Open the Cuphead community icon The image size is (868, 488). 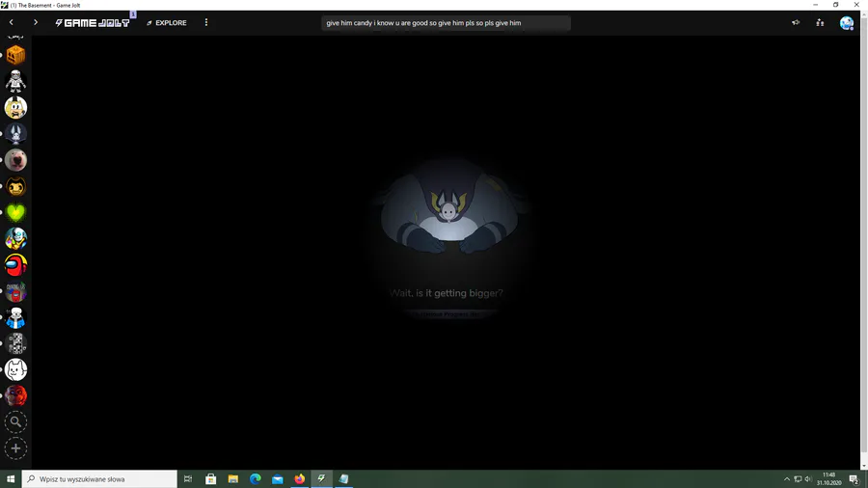tap(15, 107)
